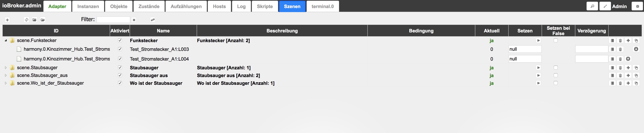644x133 pixels.
Task: Uncheck Aktiviert for Wo ist der Staubsauger
Action: (120, 83)
